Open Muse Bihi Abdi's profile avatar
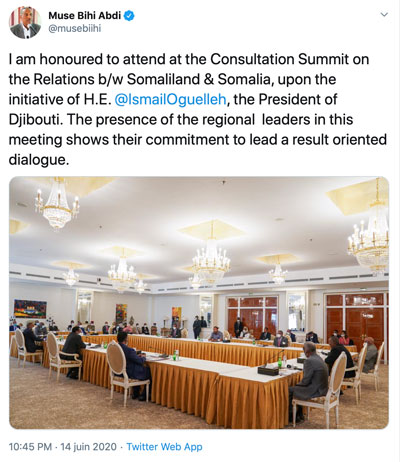The height and width of the screenshot is (462, 400). click(25, 23)
